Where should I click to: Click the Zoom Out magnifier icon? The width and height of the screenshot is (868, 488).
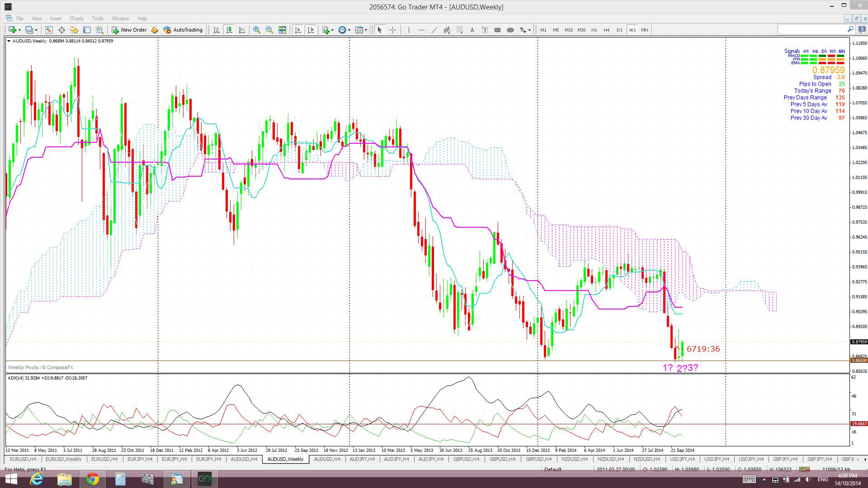tap(269, 30)
